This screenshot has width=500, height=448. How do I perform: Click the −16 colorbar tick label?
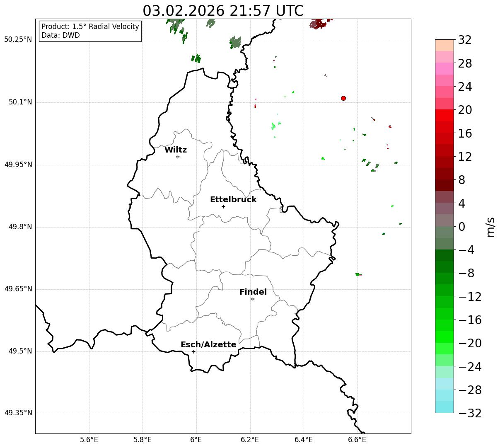pos(470,320)
